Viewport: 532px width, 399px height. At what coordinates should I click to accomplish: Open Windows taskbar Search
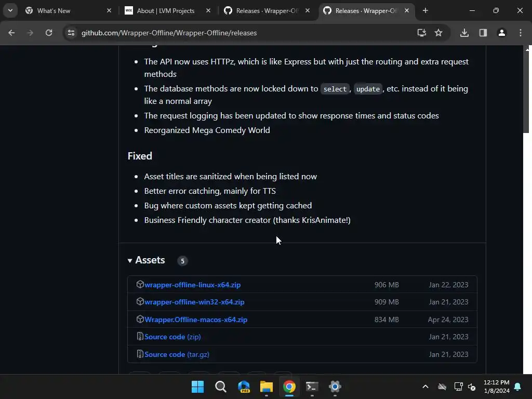tap(220, 387)
